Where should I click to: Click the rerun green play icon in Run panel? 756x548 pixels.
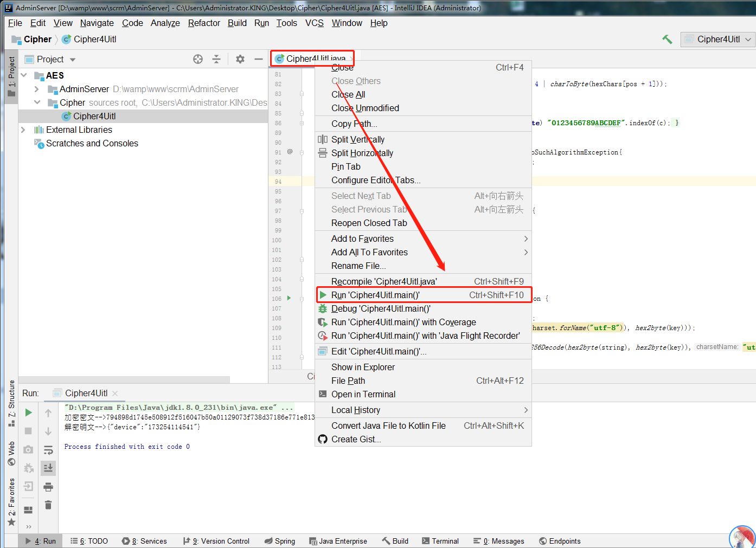pos(28,412)
